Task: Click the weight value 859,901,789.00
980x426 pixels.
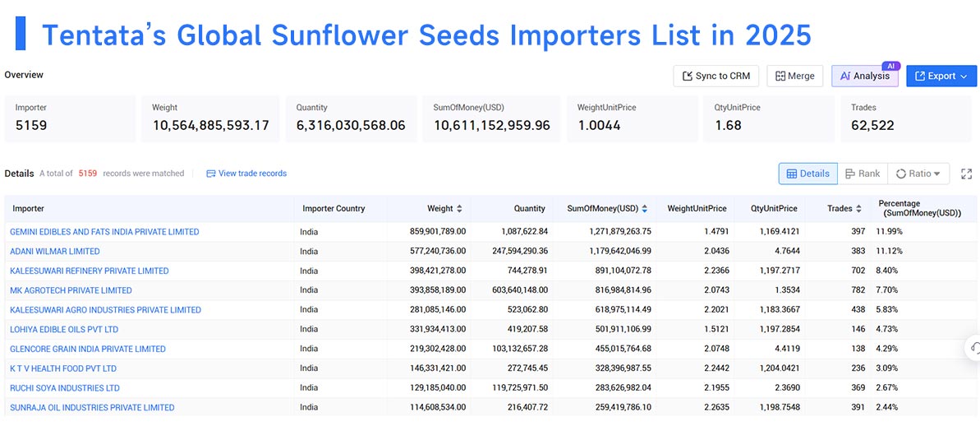Action: coord(438,231)
